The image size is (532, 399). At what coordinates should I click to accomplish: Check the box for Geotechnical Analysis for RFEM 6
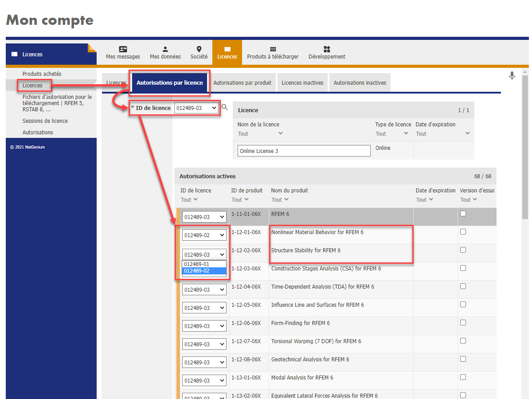[x=463, y=359]
